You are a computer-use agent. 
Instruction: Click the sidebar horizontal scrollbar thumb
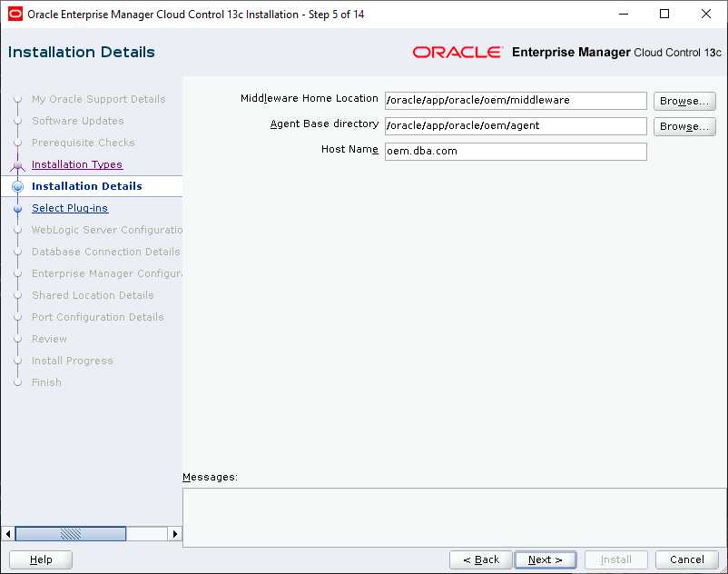pyautogui.click(x=71, y=534)
